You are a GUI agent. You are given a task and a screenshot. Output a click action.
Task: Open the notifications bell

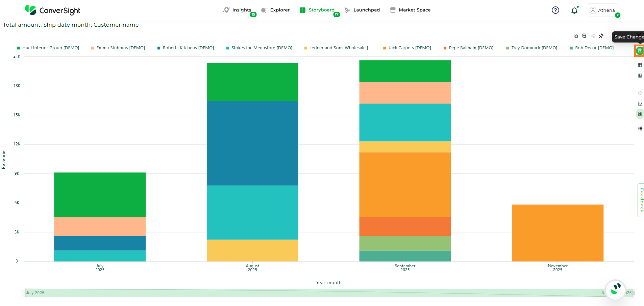(x=574, y=10)
